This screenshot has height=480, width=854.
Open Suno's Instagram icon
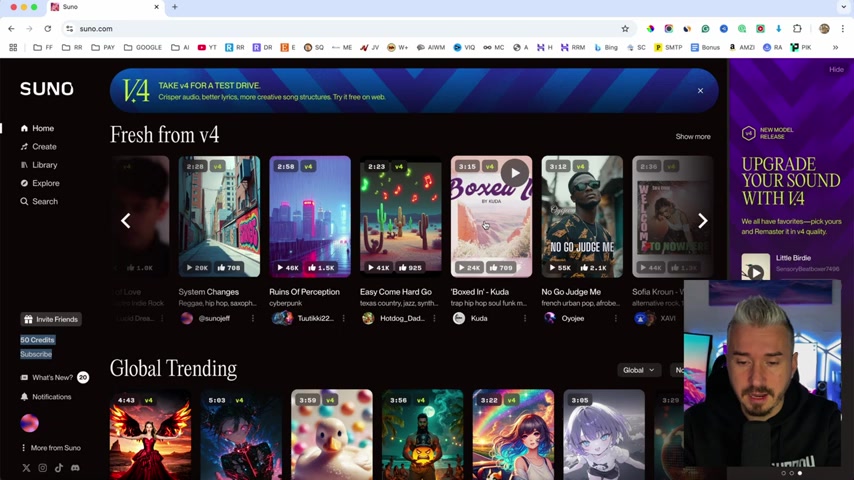pos(42,468)
